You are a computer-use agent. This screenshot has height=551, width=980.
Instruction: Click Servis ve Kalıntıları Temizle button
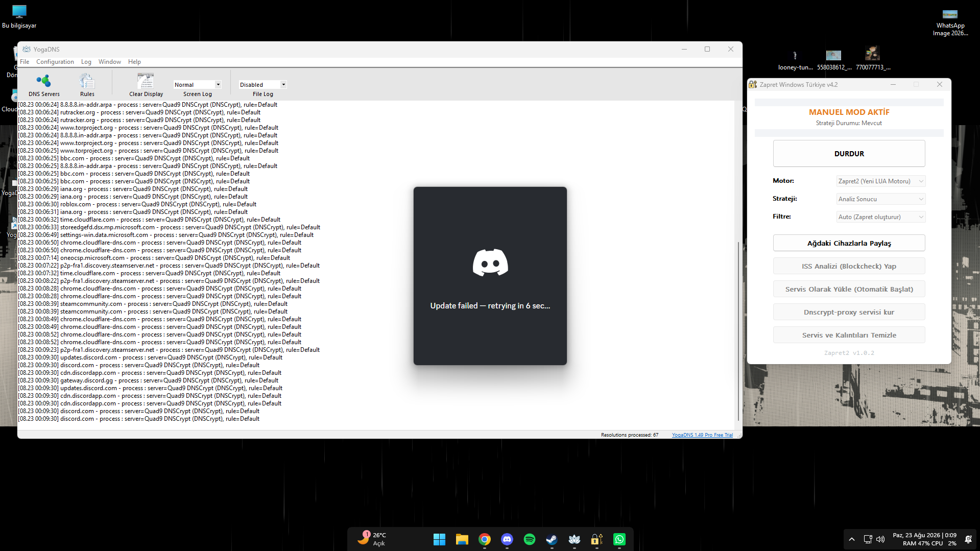(849, 335)
